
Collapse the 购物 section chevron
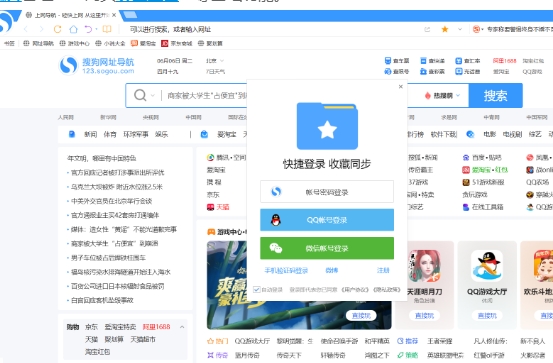(x=182, y=327)
